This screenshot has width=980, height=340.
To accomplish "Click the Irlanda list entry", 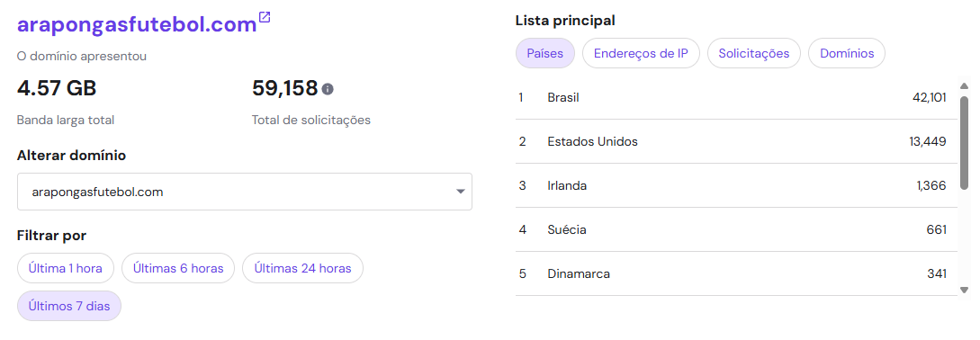I will click(736, 185).
